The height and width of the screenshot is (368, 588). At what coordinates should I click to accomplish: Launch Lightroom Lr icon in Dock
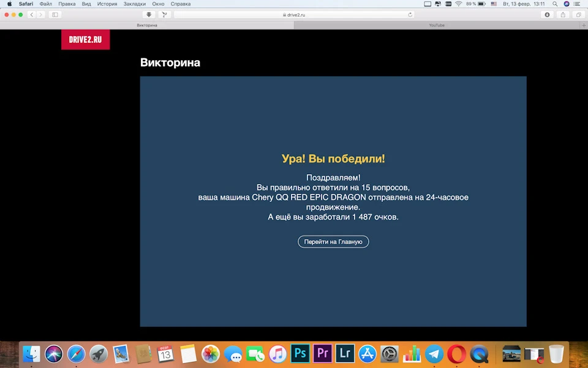click(345, 354)
